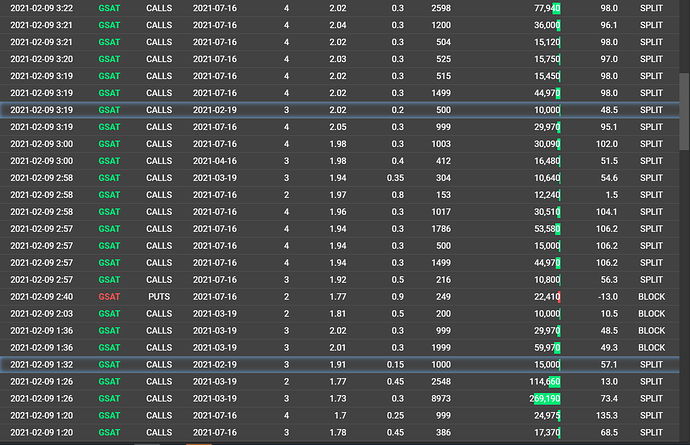Select the premium value 16,480
The width and height of the screenshot is (690, 445).
547,161
